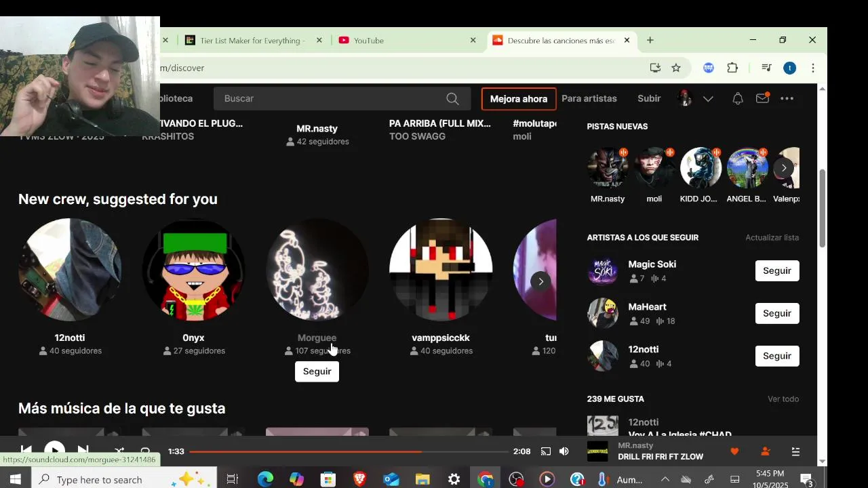
Task: Click the browser profile avatar t
Action: [789, 68]
